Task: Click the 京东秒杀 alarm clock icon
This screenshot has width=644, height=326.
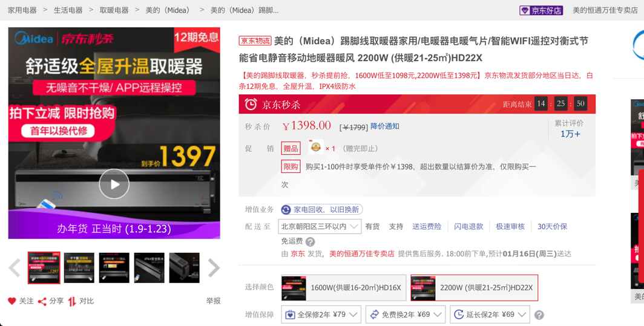Action: (251, 104)
